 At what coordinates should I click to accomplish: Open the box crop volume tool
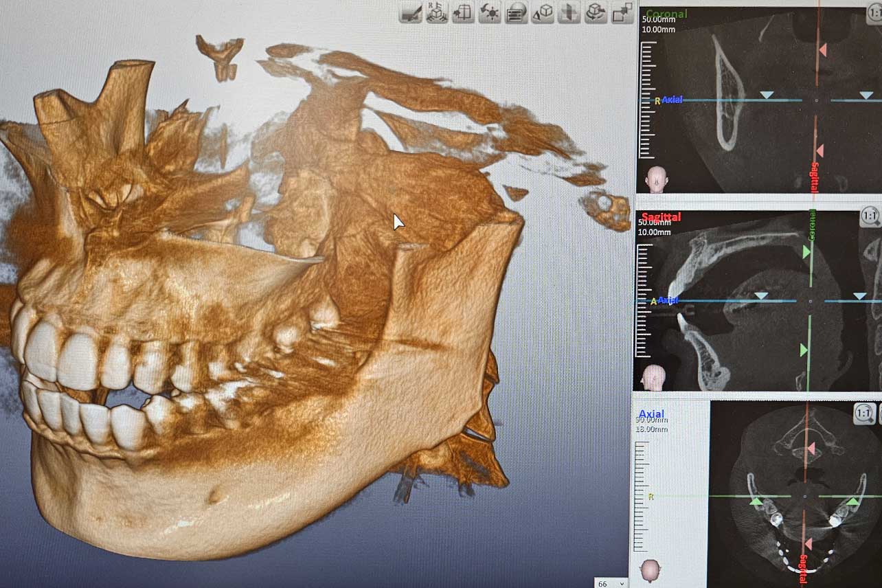click(x=463, y=12)
